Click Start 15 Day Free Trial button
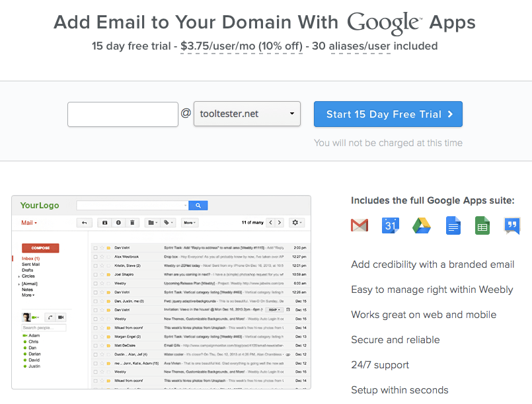The width and height of the screenshot is (532, 404). click(388, 114)
